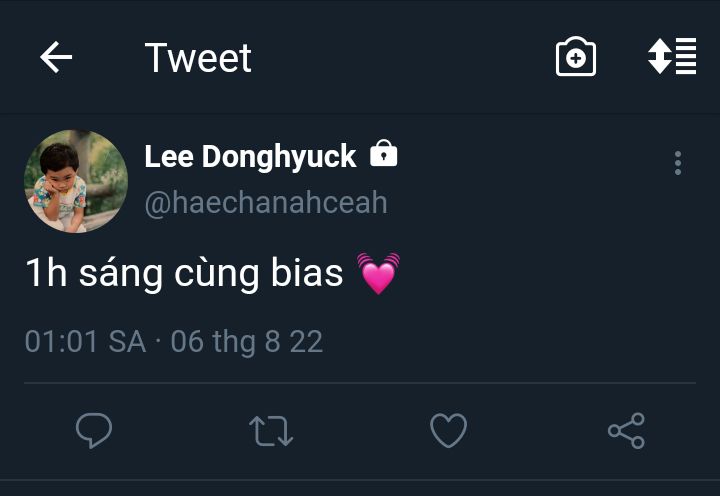This screenshot has width=720, height=496.
Task: Open the camera add-photo icon
Action: pos(576,58)
